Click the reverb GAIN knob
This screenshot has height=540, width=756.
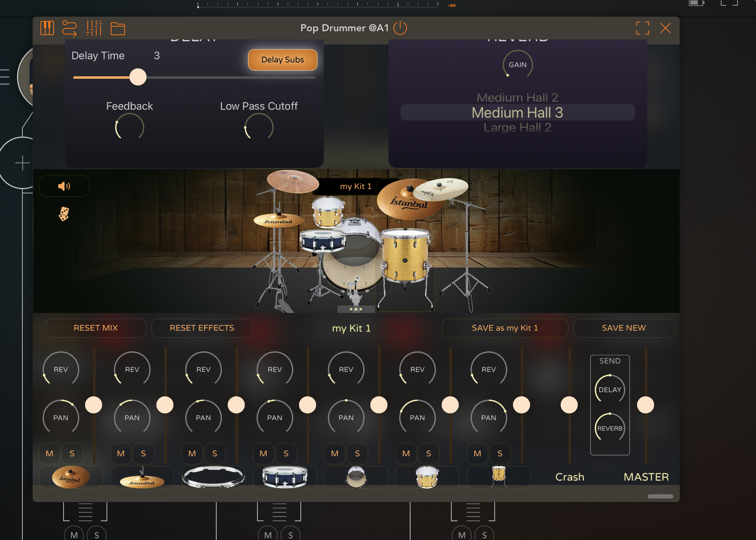point(517,65)
